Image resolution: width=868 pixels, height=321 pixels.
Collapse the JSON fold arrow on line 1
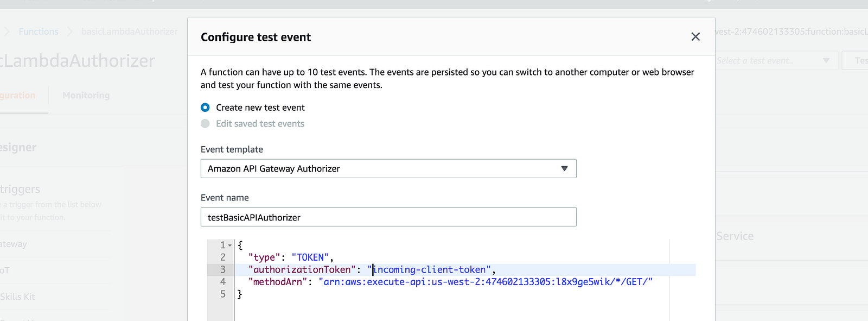tap(230, 246)
